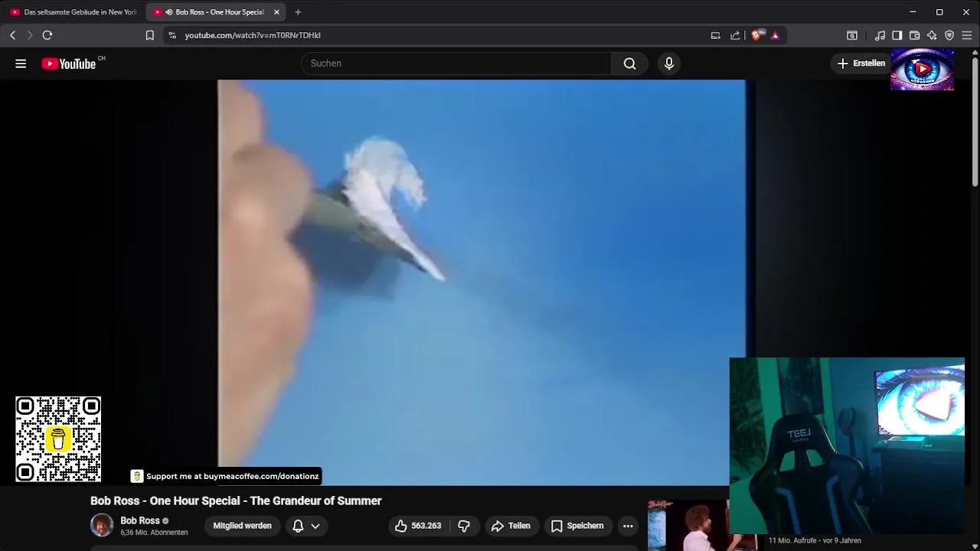Click the Erstellen create button

pos(861,64)
